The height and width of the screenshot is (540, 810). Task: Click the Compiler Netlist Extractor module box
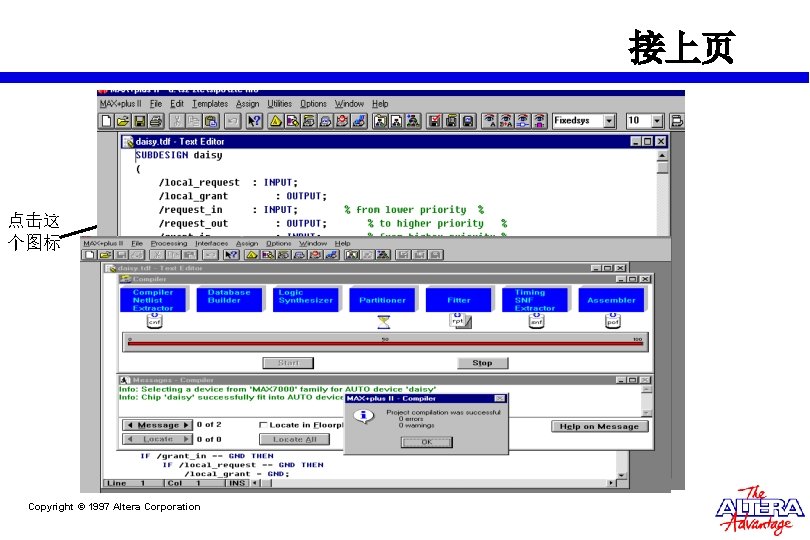pos(153,300)
